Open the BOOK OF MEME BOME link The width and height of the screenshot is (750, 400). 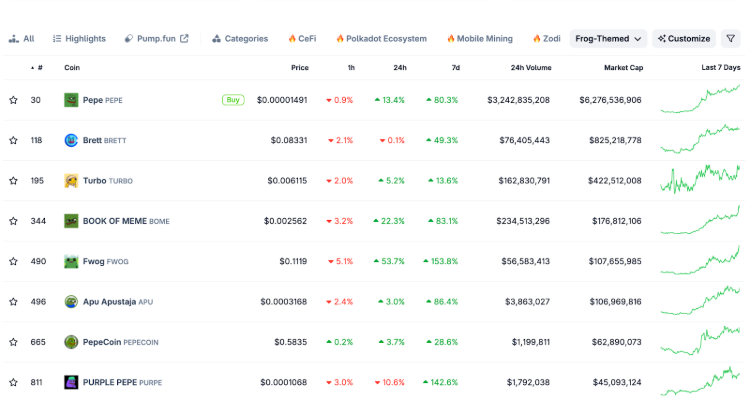(x=126, y=221)
